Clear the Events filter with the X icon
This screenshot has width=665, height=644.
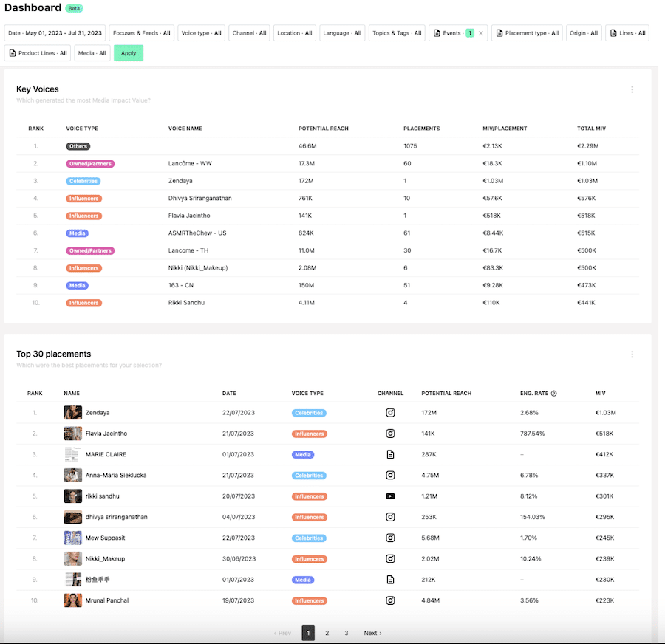click(481, 33)
